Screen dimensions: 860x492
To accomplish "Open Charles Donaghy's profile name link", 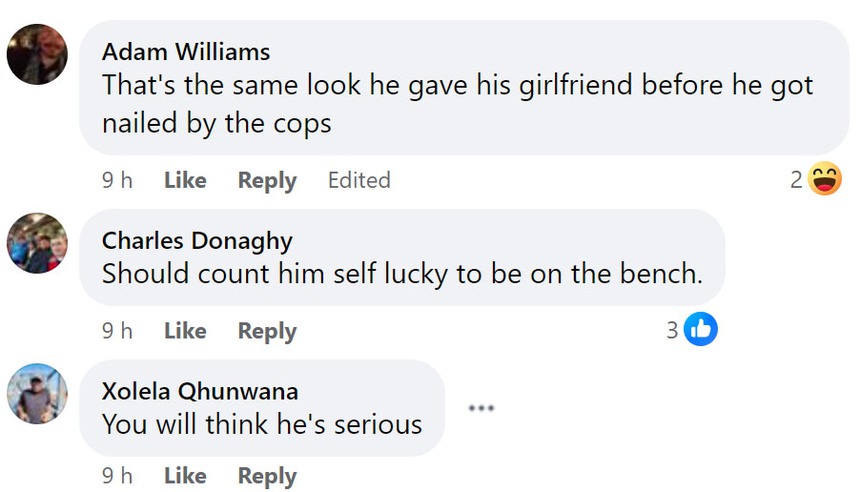I will click(x=196, y=240).
